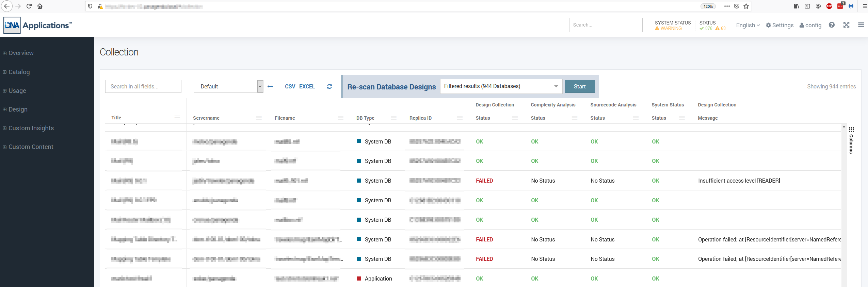Export table as CSV
This screenshot has width=868, height=287.
click(x=290, y=86)
